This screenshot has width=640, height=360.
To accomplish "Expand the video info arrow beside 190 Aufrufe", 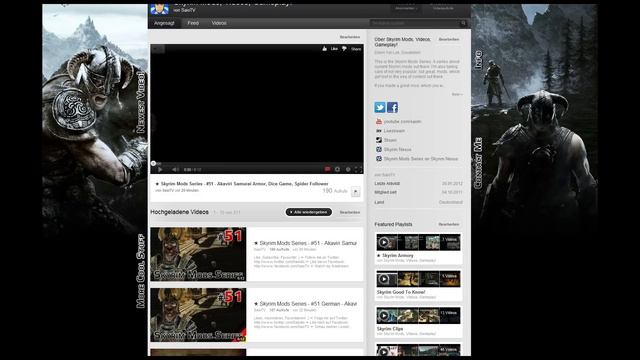I will click(356, 191).
